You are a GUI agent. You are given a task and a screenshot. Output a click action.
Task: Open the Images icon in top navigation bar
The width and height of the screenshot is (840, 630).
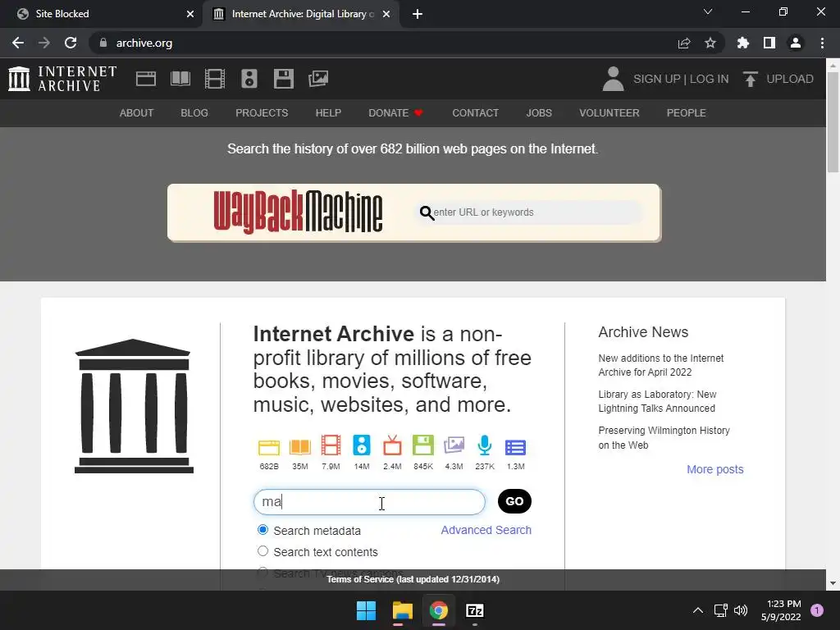(x=318, y=79)
